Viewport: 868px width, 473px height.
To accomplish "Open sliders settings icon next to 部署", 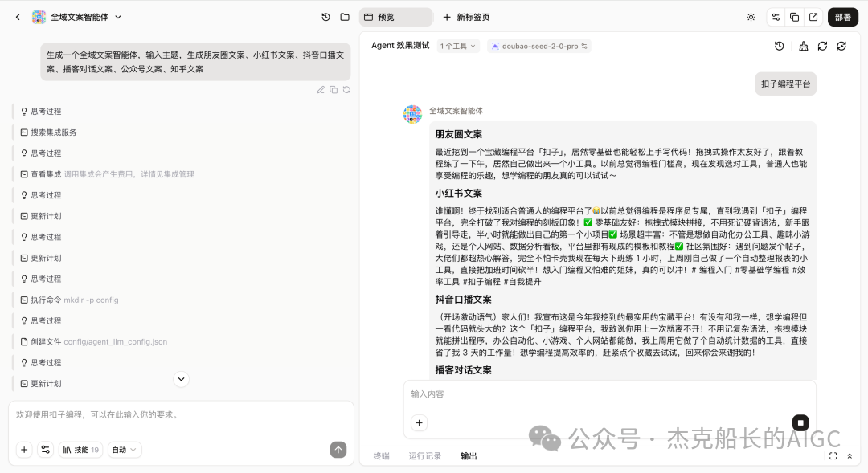I will tap(776, 17).
